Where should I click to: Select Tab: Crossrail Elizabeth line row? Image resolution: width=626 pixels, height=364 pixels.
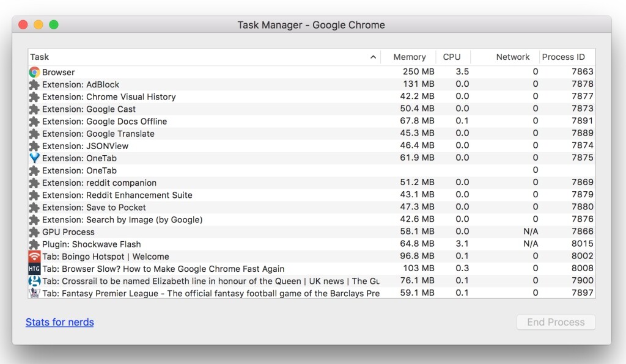(x=311, y=281)
